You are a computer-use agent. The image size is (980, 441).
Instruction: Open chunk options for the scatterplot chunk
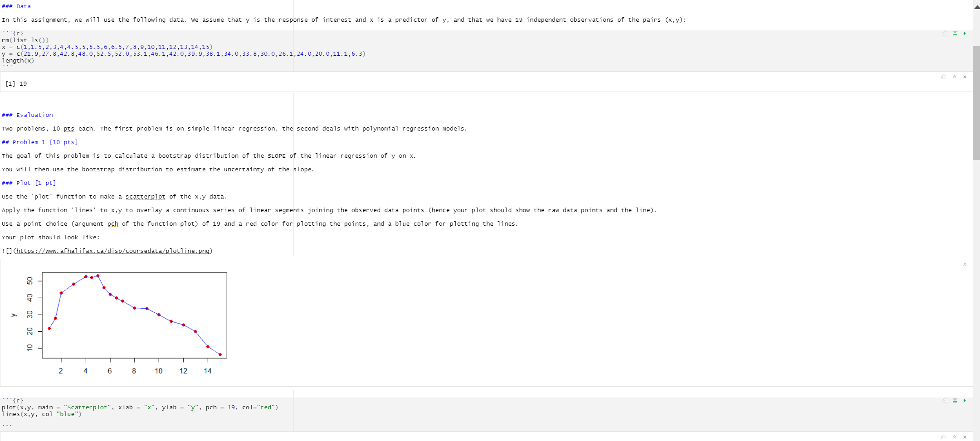pos(945,401)
